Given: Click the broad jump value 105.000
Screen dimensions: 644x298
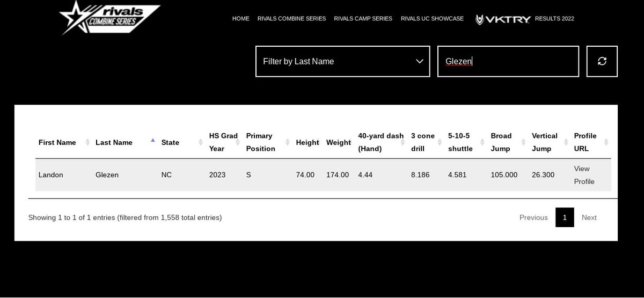Looking at the screenshot, I should click(x=504, y=175).
